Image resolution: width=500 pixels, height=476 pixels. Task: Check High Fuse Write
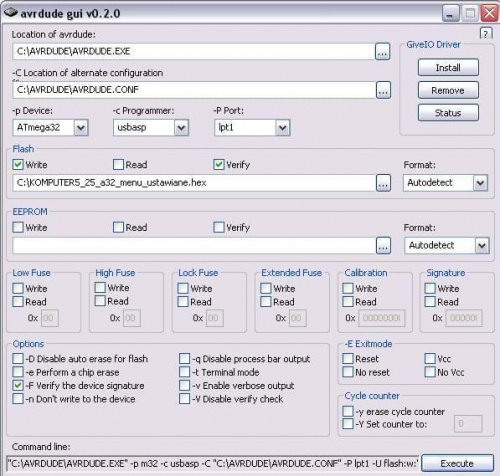pos(100,287)
